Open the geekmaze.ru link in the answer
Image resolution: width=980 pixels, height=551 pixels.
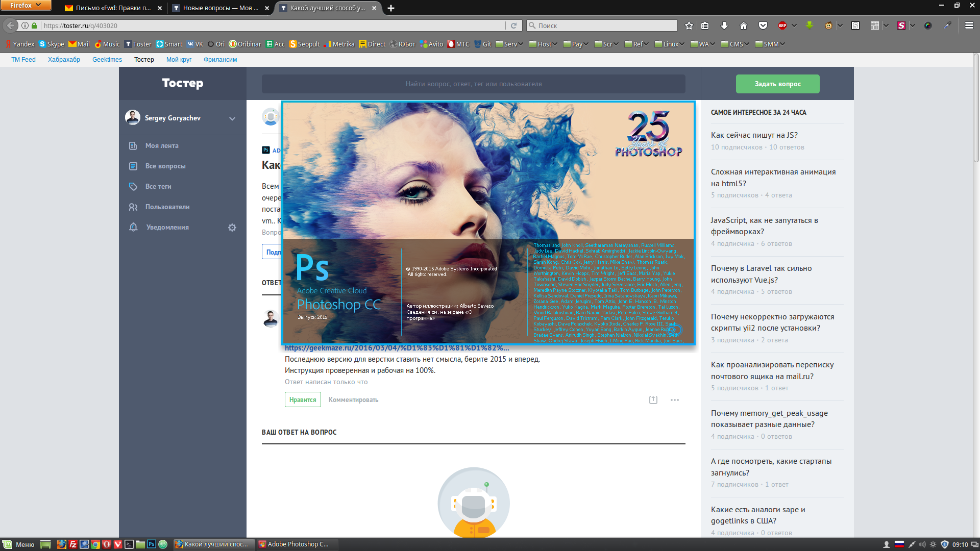coord(397,348)
